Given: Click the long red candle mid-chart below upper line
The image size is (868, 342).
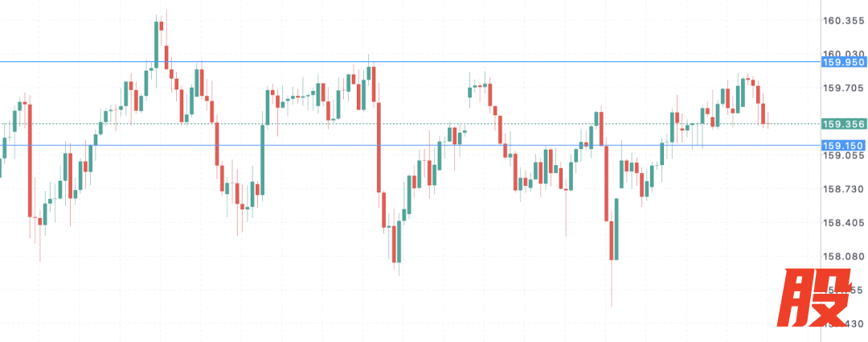Looking at the screenshot, I should pyautogui.click(x=377, y=129).
